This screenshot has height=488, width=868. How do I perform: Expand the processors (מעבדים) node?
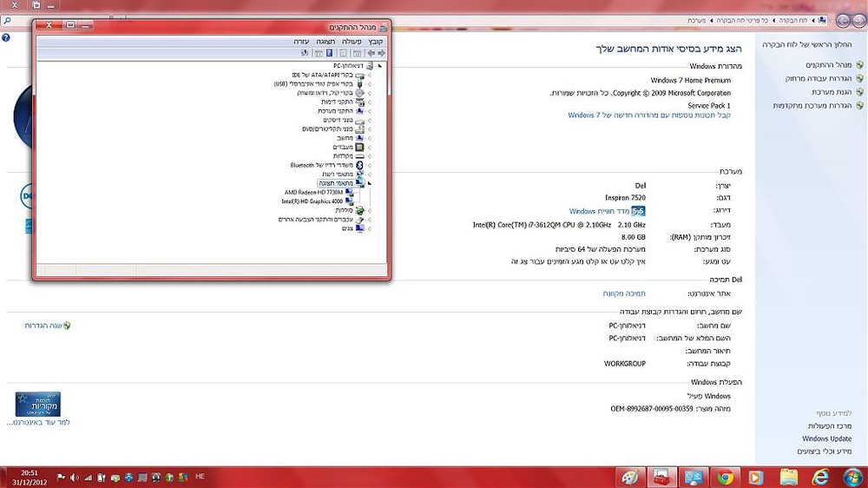[x=369, y=148]
